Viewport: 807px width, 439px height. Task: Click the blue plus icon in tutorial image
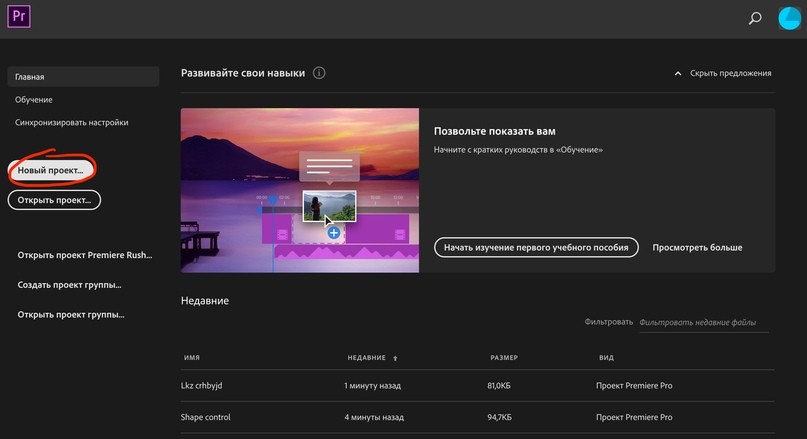(x=334, y=233)
